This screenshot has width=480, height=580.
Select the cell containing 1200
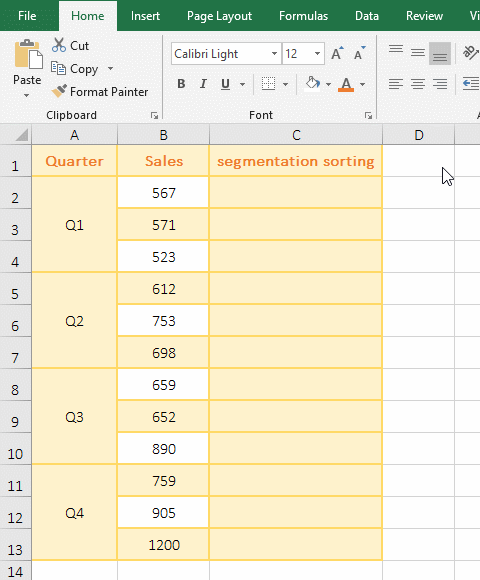click(163, 545)
